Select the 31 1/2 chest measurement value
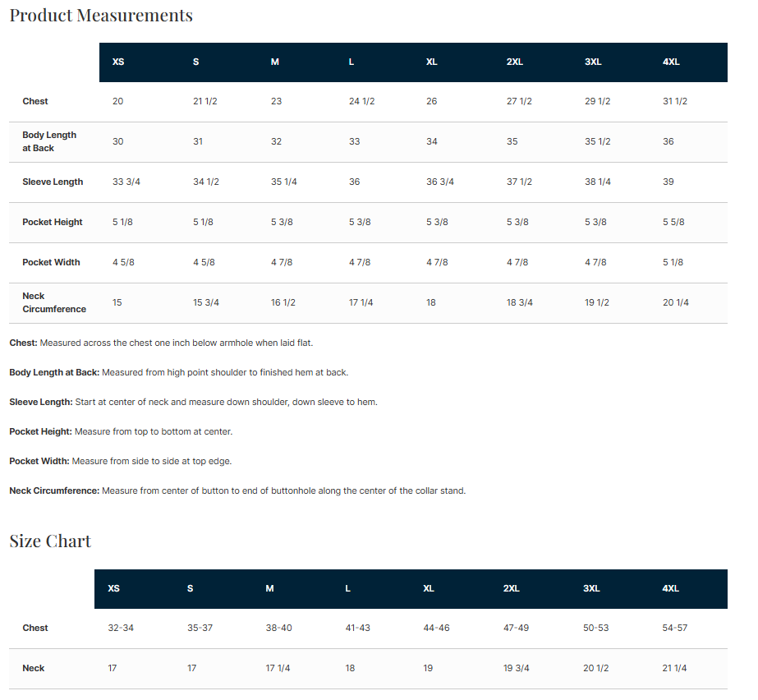 tap(674, 102)
